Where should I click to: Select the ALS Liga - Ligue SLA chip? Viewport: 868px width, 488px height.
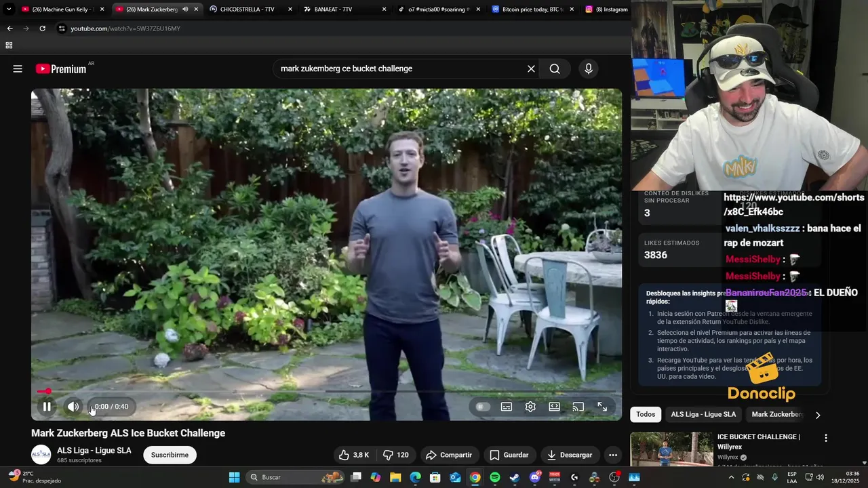pos(703,414)
